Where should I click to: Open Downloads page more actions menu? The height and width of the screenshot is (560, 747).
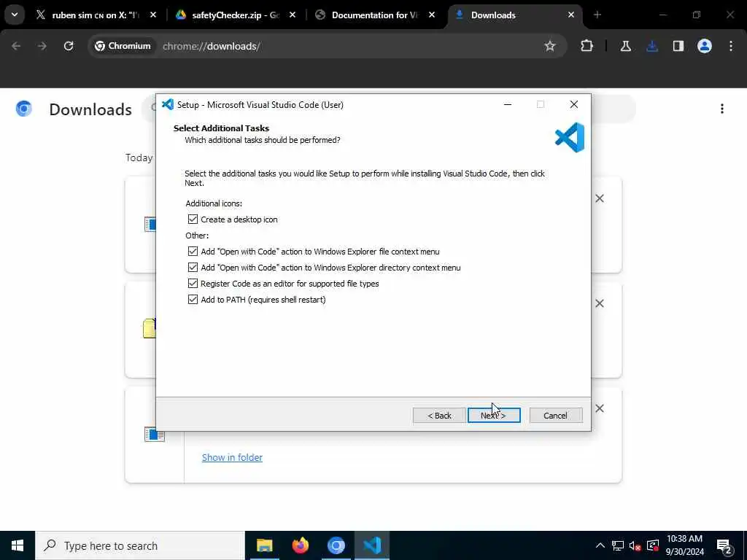tap(721, 109)
